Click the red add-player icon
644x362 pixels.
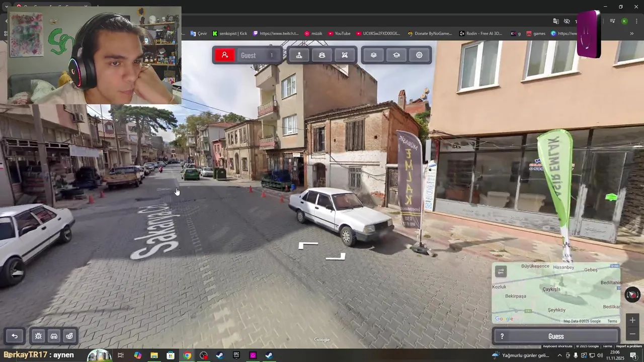tap(225, 55)
